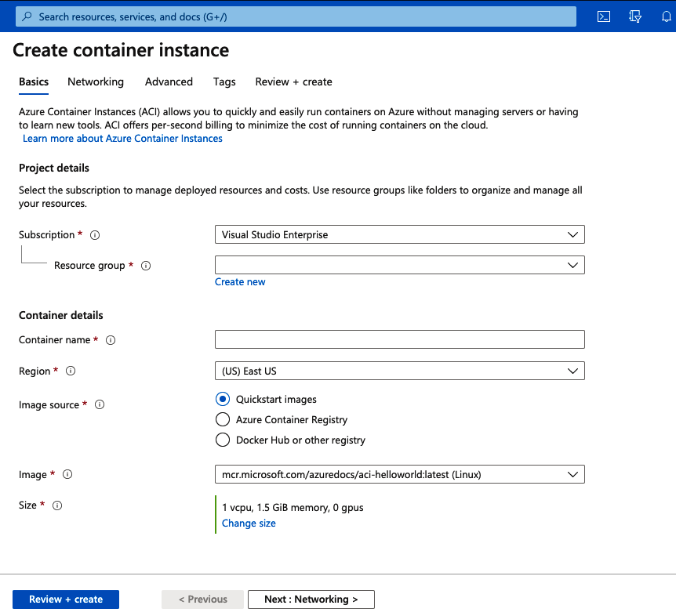This screenshot has height=616, width=676.
Task: Open the Region dropdown showing East US
Action: [399, 371]
